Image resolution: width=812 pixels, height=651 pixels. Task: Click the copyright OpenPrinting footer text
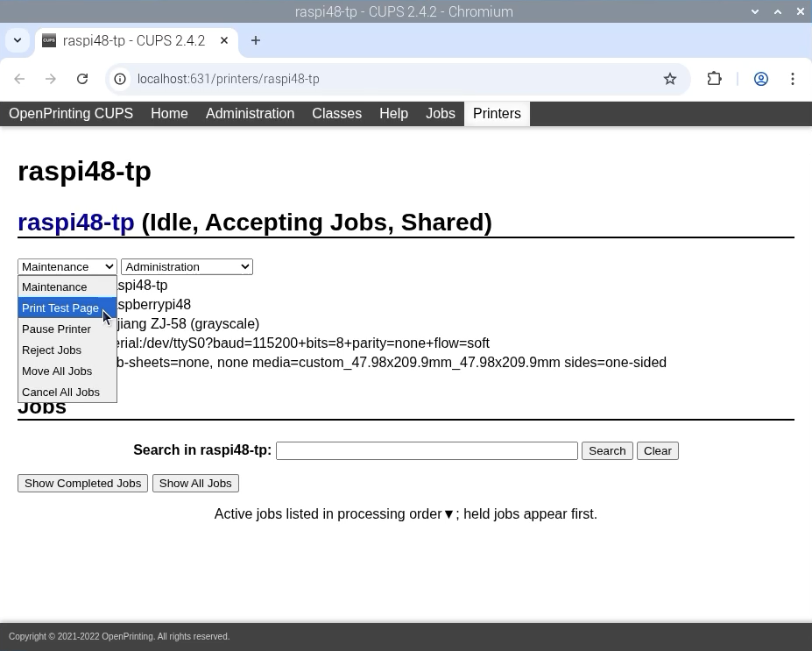tap(119, 636)
